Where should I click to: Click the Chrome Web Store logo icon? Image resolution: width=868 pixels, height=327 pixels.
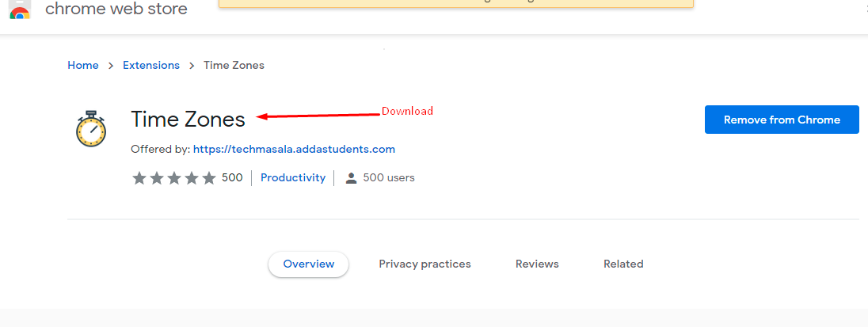[19, 10]
